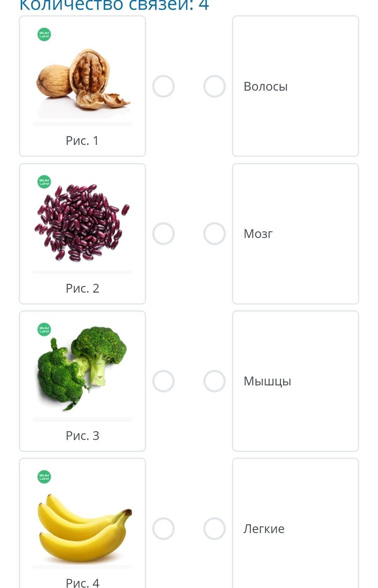This screenshot has height=588, width=378.
Task: Click the Мозг answer card
Action: pos(295,233)
